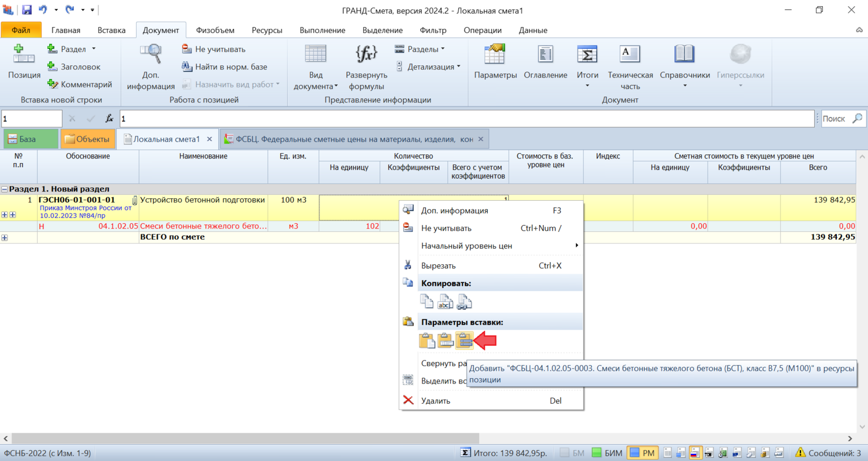Click the Объекты button
The width and height of the screenshot is (868, 461).
87,139
